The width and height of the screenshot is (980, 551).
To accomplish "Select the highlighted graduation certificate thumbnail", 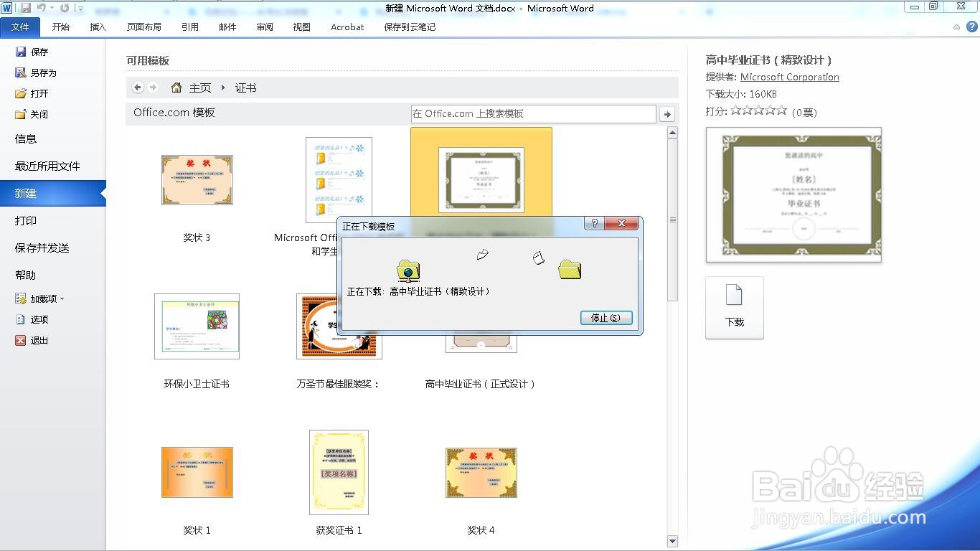I will [x=481, y=180].
